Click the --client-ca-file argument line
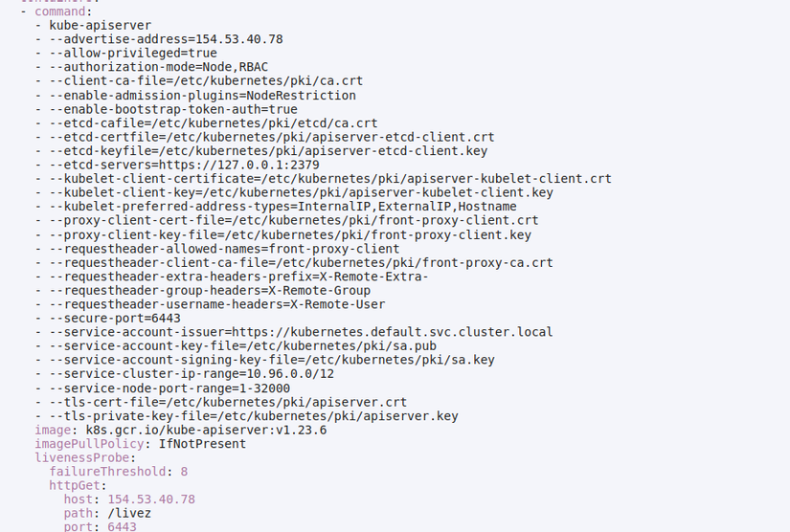 click(206, 81)
